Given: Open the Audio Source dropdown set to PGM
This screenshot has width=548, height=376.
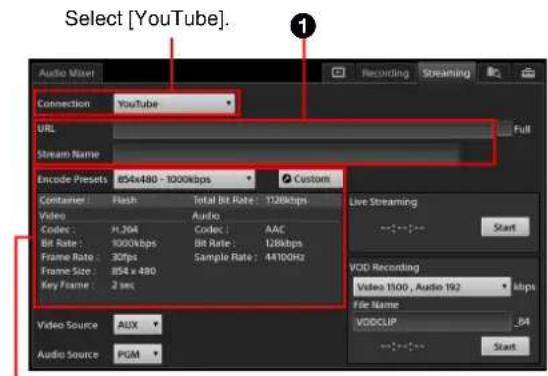Looking at the screenshot, I should point(137,354).
